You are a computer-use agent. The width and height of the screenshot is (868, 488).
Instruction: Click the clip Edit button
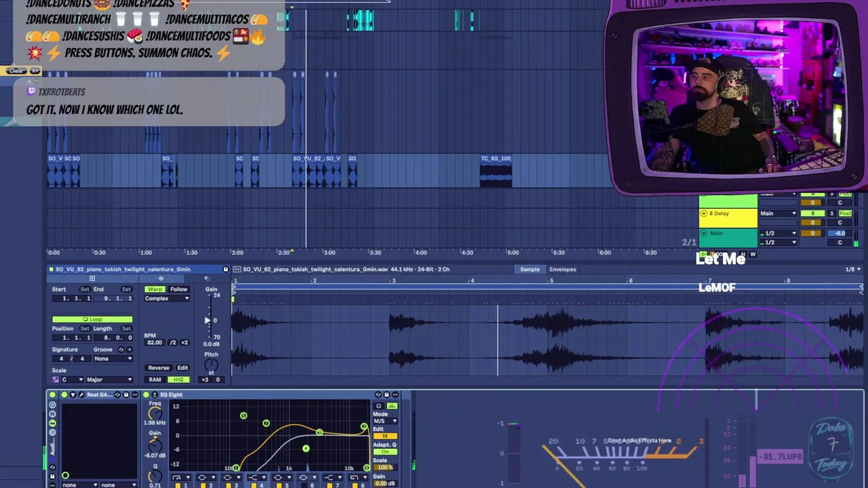[x=182, y=368]
